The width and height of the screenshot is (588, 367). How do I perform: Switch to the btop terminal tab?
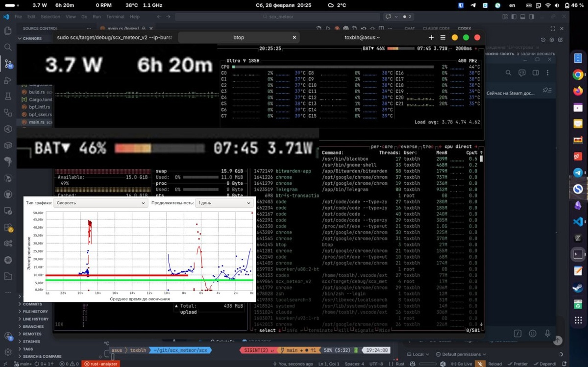coord(238,38)
